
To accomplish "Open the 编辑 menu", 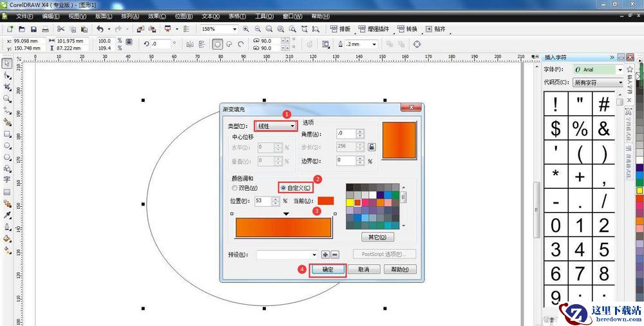I will pyautogui.click(x=50, y=17).
